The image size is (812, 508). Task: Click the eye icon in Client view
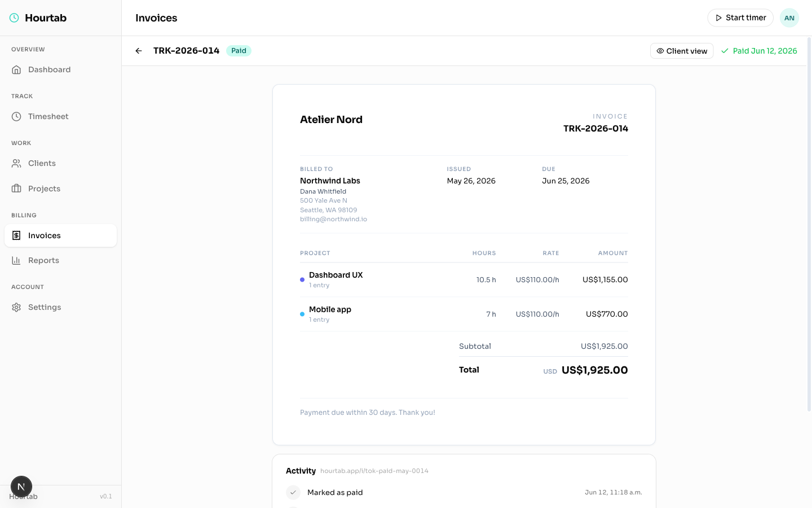coord(660,51)
